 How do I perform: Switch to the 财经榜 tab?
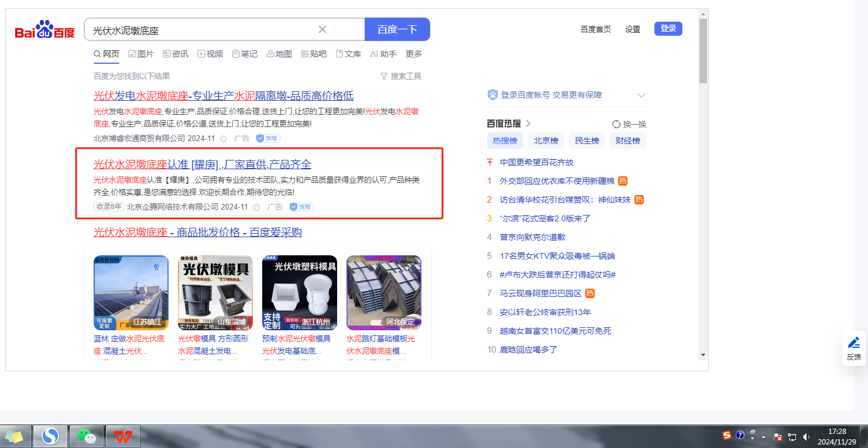(x=628, y=141)
